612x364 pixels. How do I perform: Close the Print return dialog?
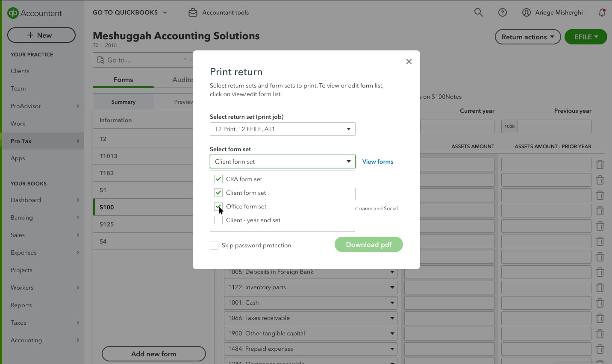[409, 62]
